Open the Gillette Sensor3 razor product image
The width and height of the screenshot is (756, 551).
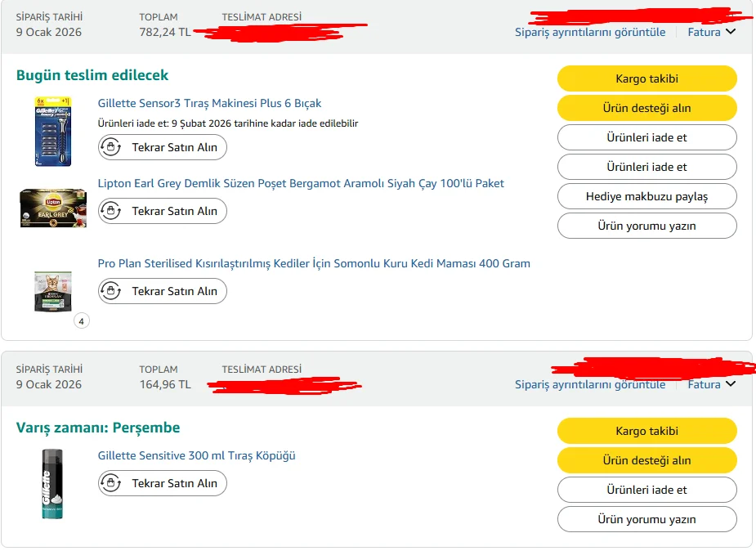tap(53, 132)
